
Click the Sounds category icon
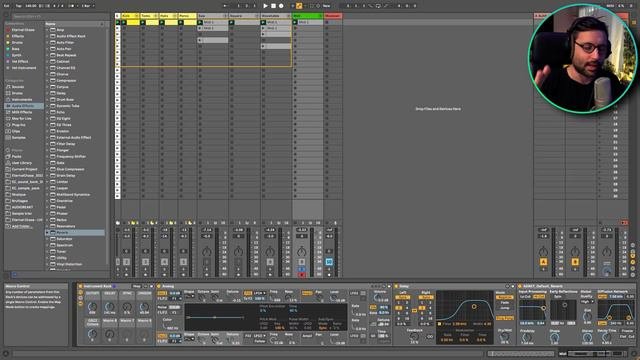click(8, 87)
